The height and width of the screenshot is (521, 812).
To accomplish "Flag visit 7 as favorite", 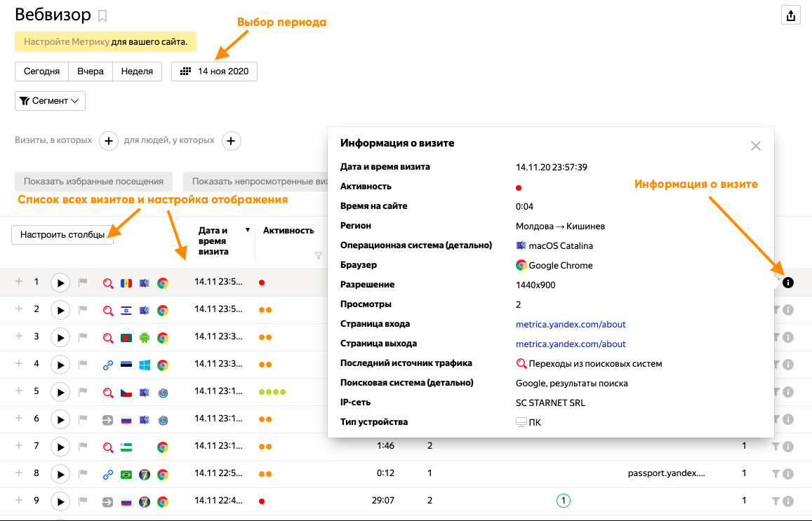I will point(83,447).
